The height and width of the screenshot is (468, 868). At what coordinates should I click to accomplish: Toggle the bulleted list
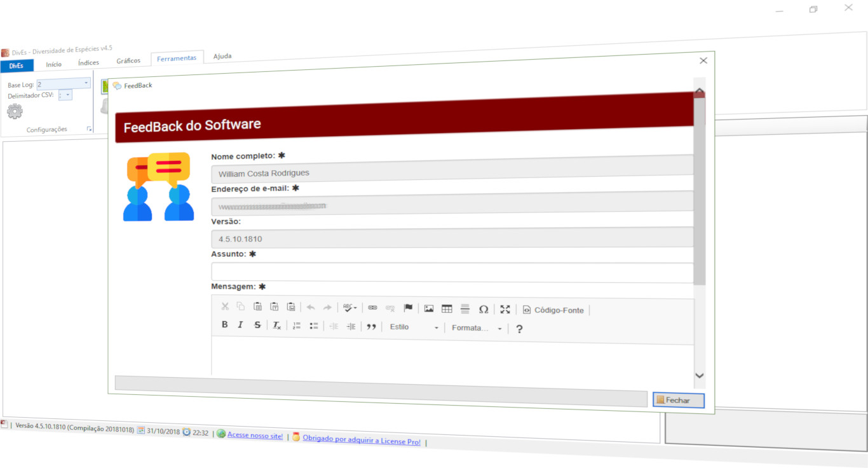pos(313,326)
